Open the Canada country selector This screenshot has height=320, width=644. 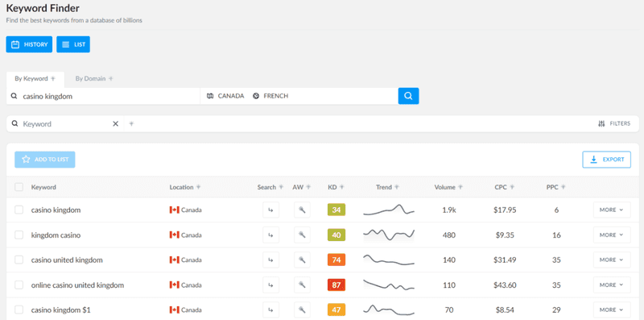(x=225, y=96)
